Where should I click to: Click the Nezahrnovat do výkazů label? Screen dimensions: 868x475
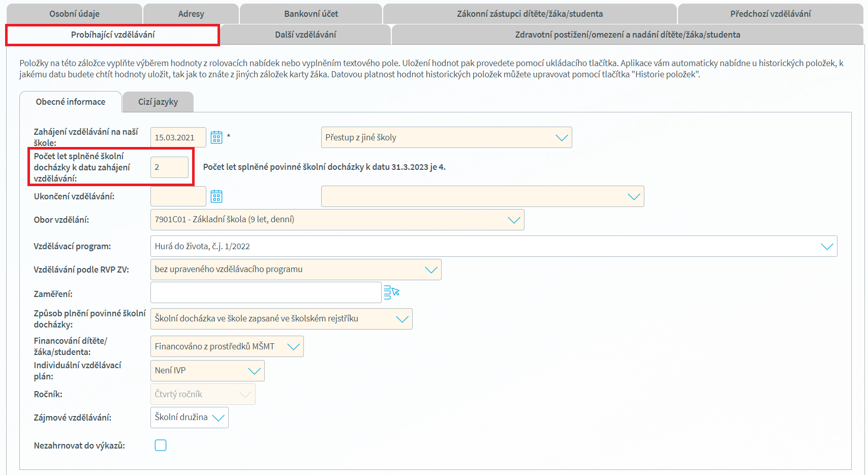point(79,446)
